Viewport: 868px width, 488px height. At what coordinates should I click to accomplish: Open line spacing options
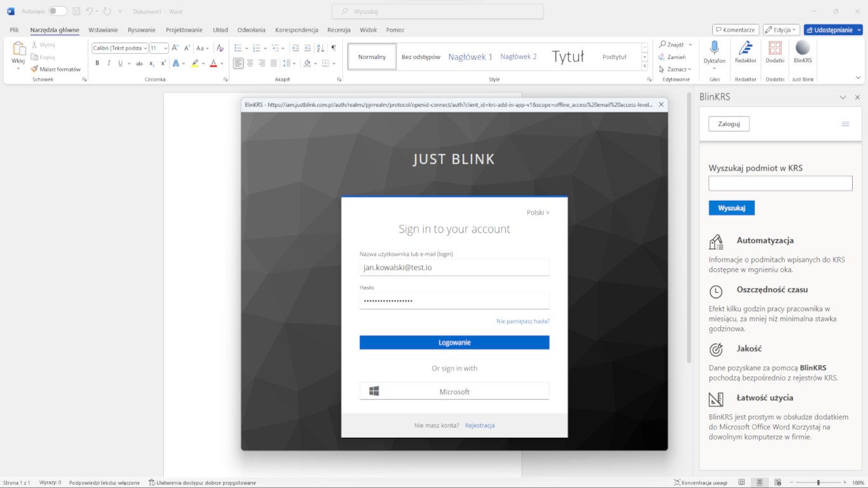pos(289,63)
